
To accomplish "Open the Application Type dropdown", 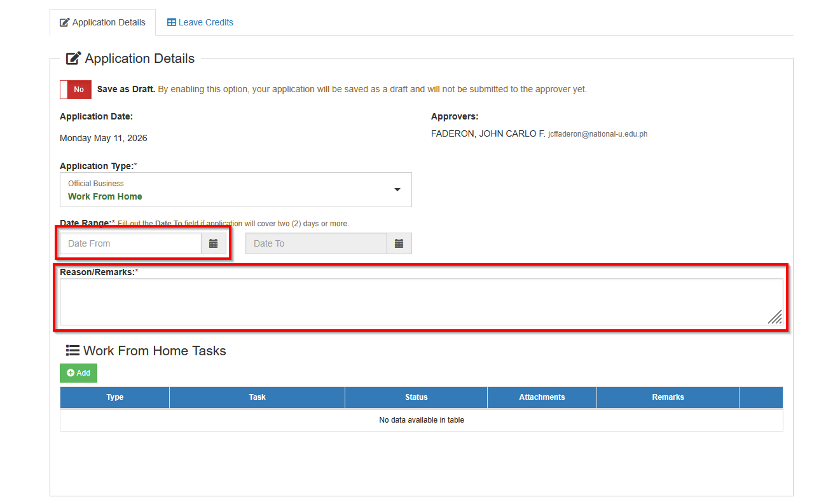I will click(236, 190).
